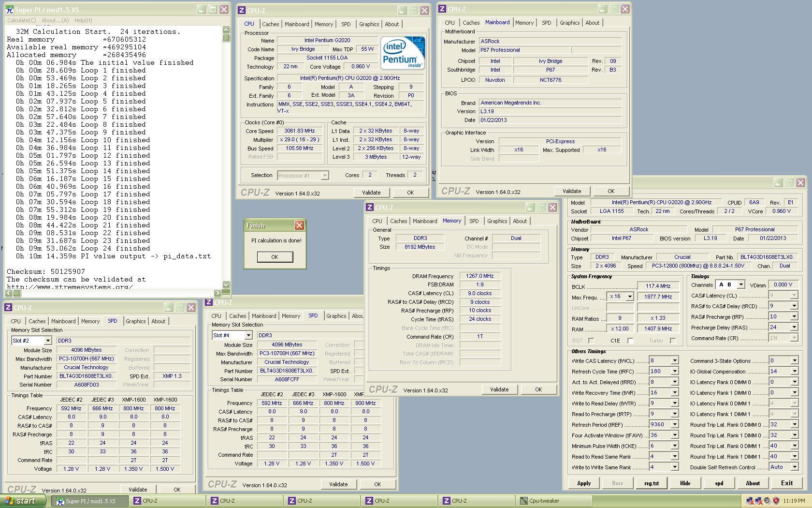Open the Calculate(C) menu in Super PI

click(x=22, y=20)
